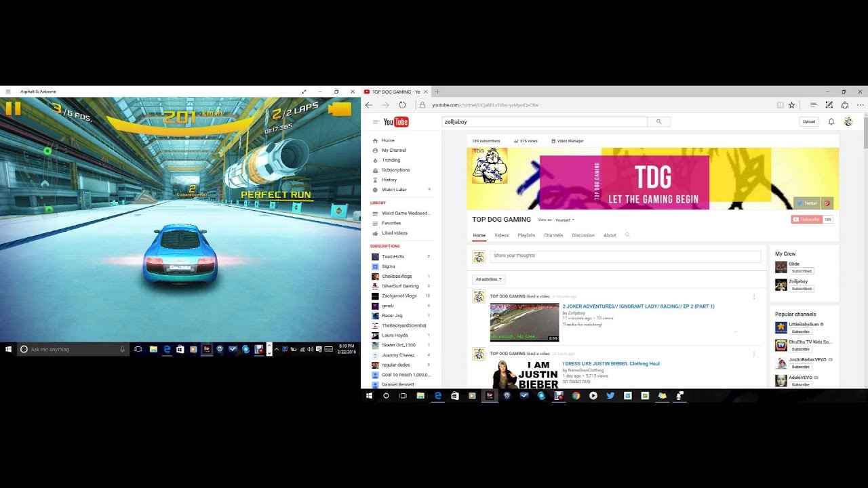This screenshot has width=868, height=488.
Task: Click the YouTube Upload button
Action: point(809,122)
